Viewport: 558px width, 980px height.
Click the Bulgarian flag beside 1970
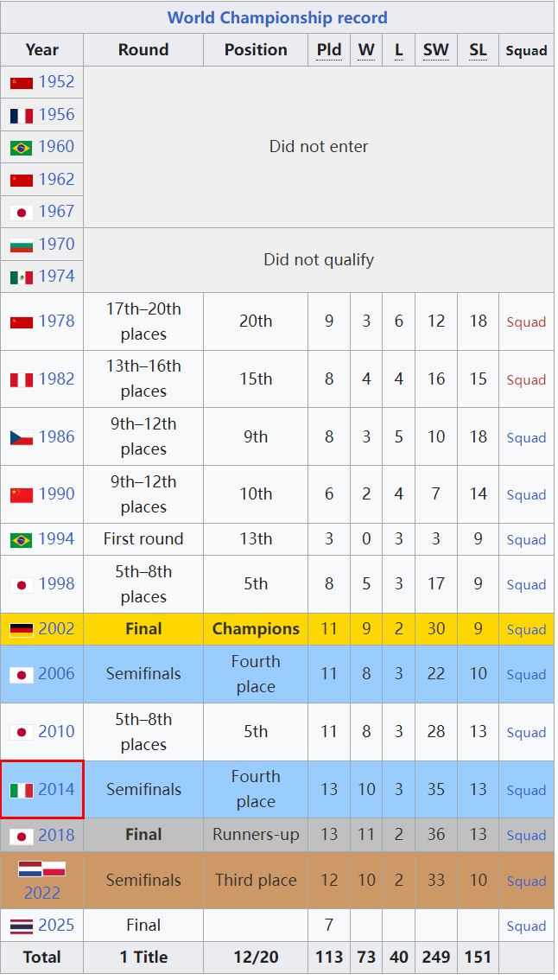point(22,245)
